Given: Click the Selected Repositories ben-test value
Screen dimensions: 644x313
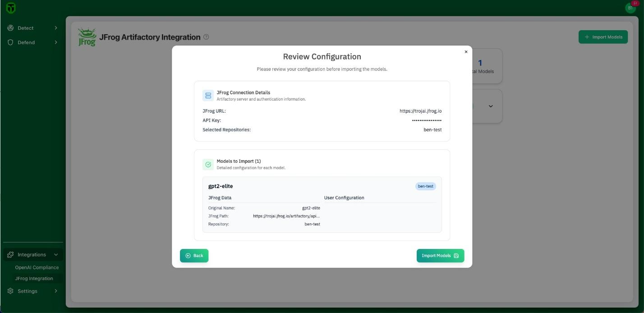Looking at the screenshot, I should 432,130.
